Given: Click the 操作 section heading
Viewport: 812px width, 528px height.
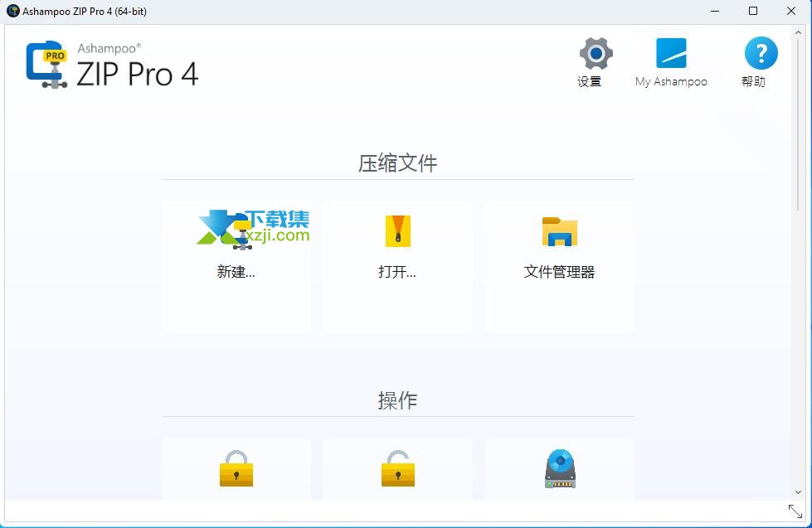Looking at the screenshot, I should [398, 400].
